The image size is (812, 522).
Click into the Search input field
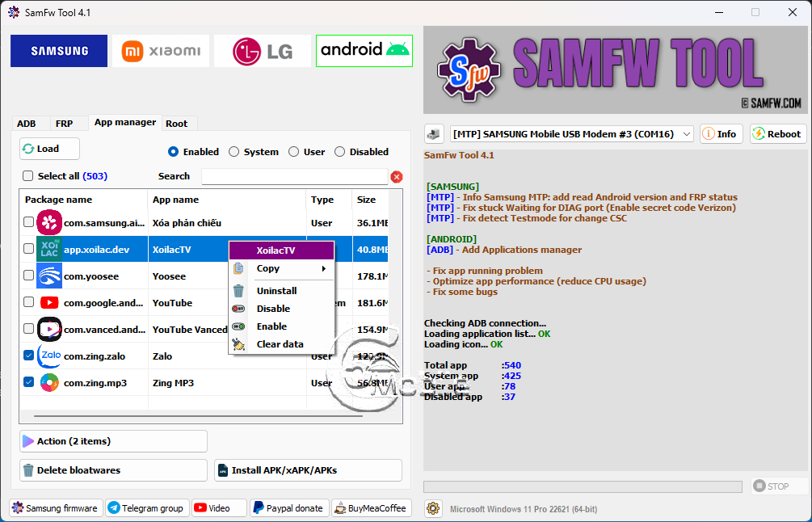pyautogui.click(x=295, y=177)
